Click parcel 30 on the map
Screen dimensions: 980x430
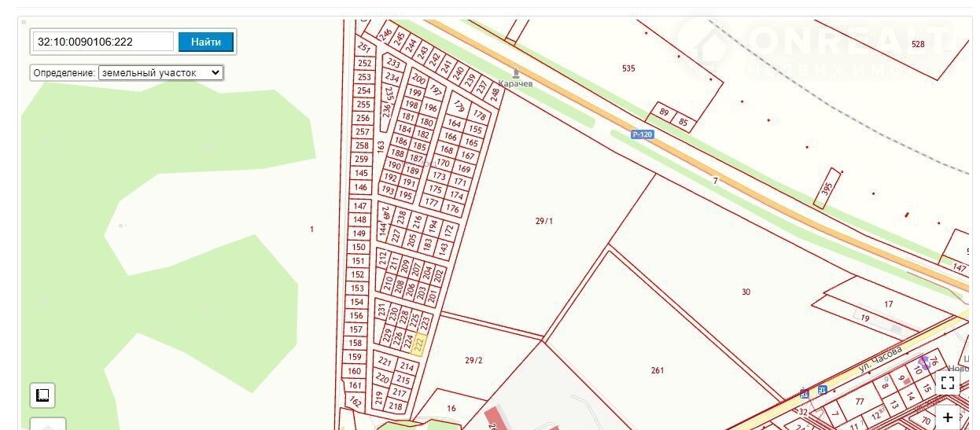click(746, 292)
